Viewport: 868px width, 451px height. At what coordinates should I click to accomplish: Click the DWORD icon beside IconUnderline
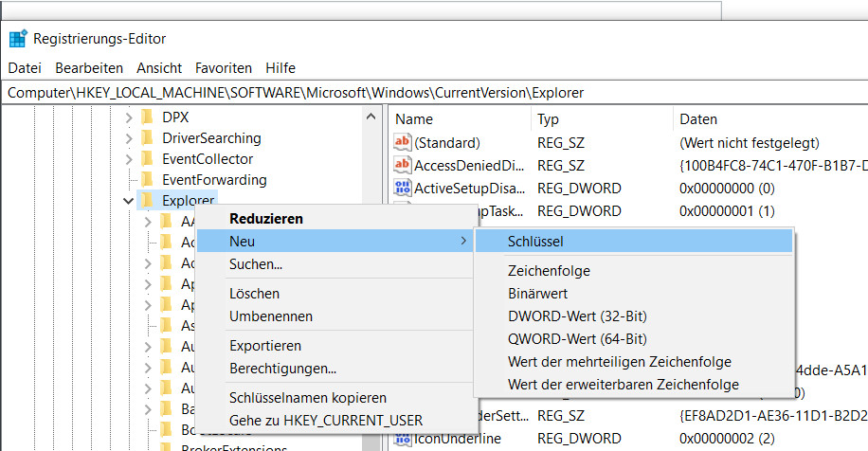(x=403, y=440)
